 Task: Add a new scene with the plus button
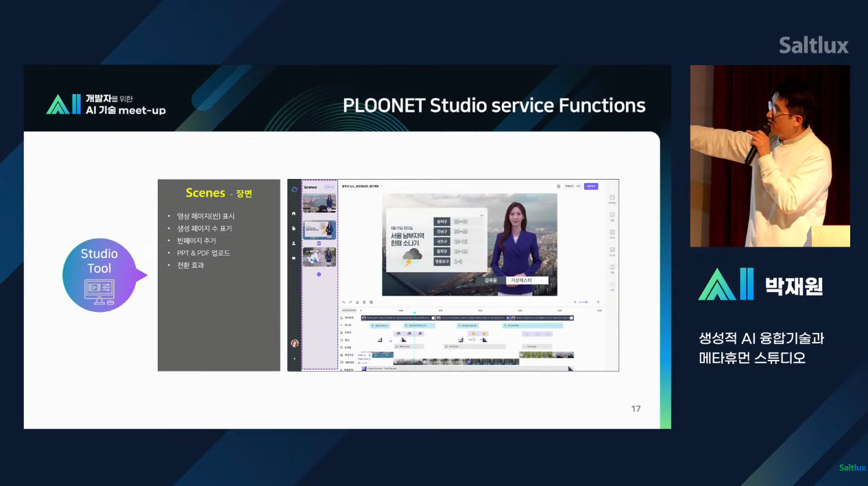tap(319, 274)
